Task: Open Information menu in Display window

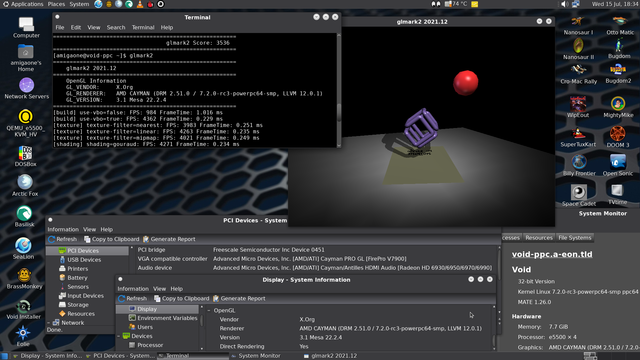Action: (133, 289)
